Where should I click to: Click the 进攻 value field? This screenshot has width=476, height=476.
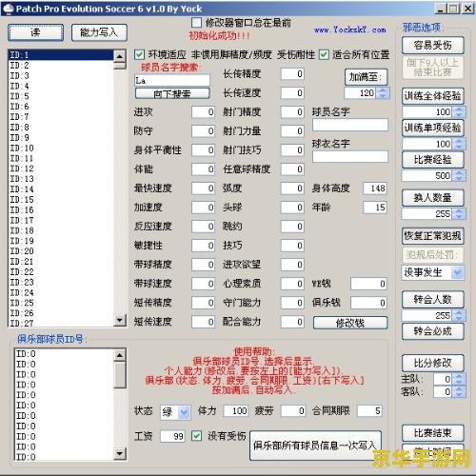(204, 112)
